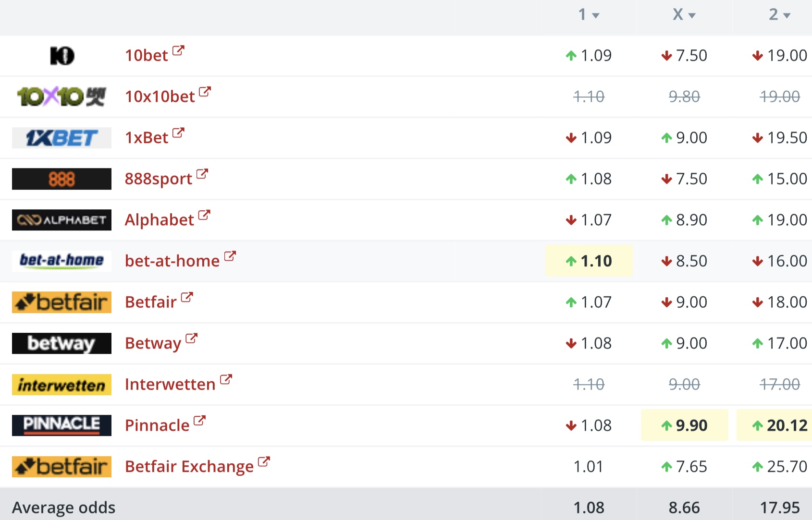Click the 10bet bookmaker logo

coord(62,56)
